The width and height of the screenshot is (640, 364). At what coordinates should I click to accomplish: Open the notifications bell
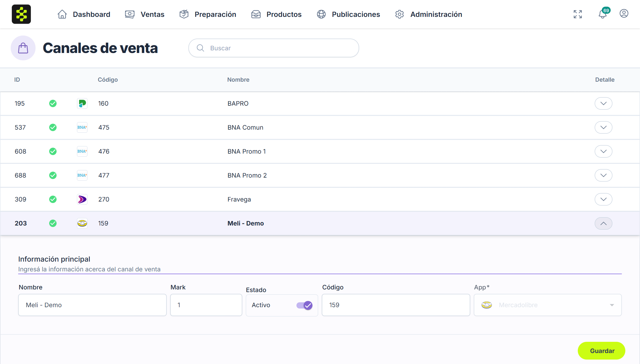tap(603, 14)
